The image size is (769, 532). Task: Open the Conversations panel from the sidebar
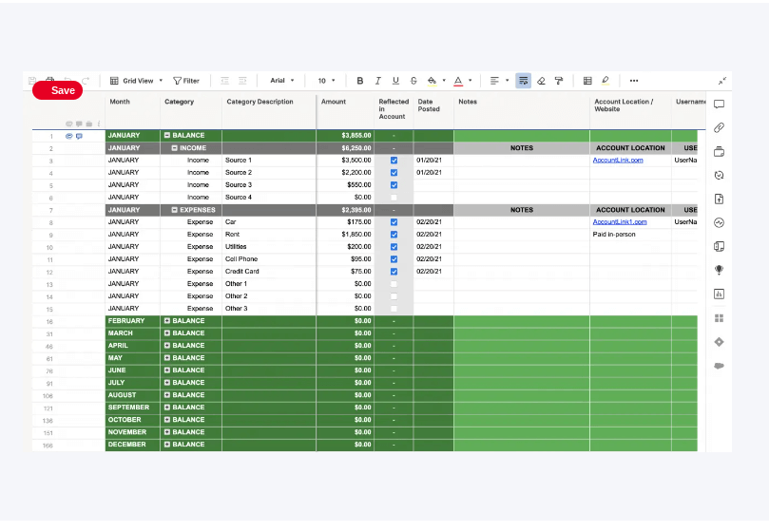(719, 104)
